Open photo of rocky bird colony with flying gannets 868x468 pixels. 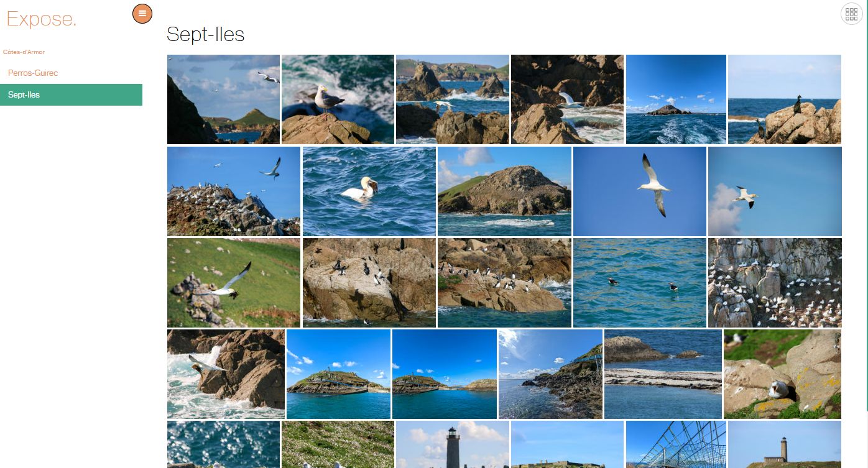point(234,191)
